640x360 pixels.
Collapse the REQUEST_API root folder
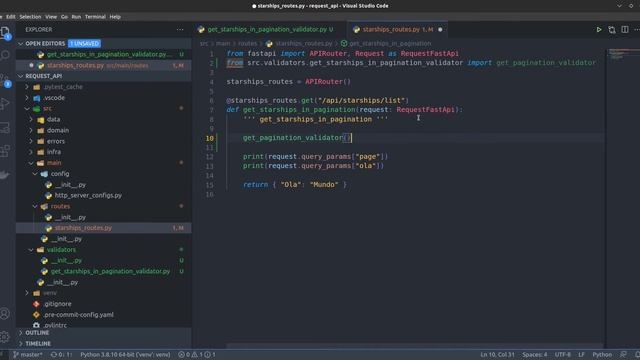pyautogui.click(x=44, y=76)
